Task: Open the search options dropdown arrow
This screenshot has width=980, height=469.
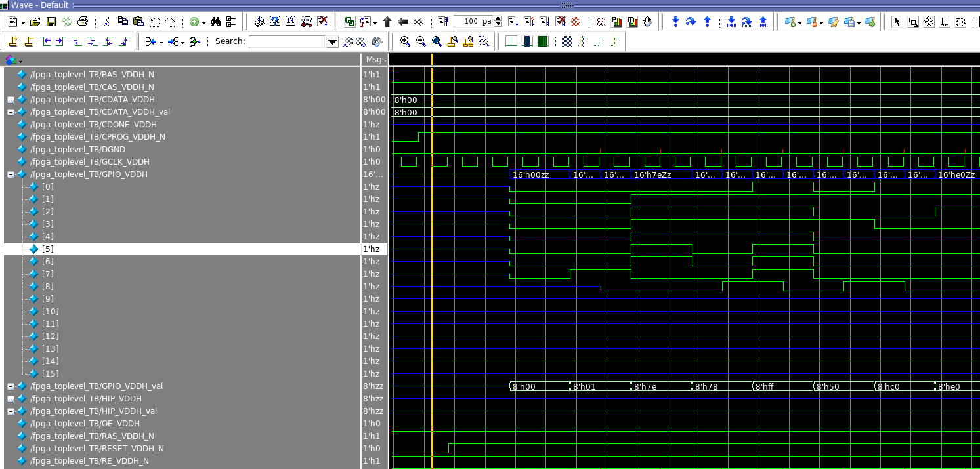Action: (332, 42)
